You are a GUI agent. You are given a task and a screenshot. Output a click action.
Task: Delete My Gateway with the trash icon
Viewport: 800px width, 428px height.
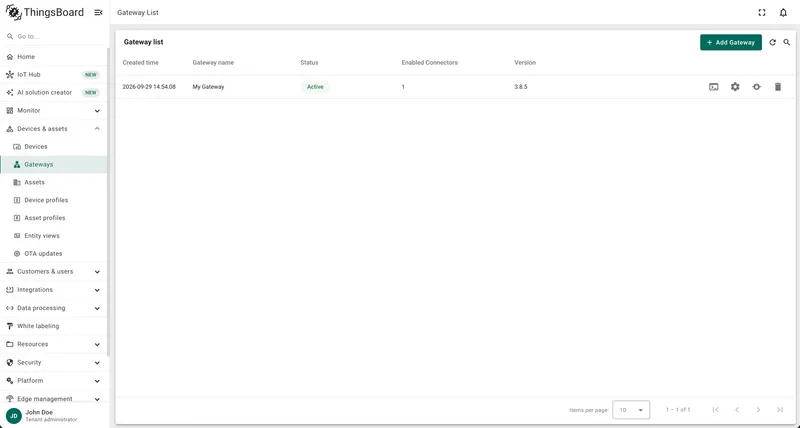click(778, 87)
